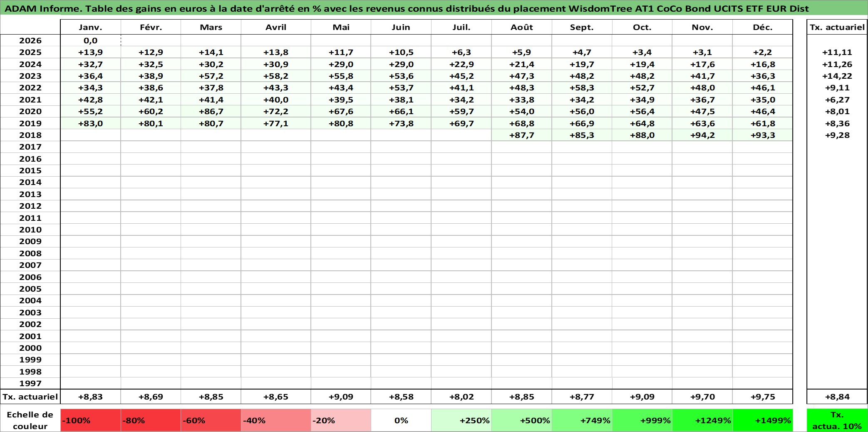The image size is (868, 432).
Task: Select the +58,3 value for September 2022
Action: tap(582, 87)
